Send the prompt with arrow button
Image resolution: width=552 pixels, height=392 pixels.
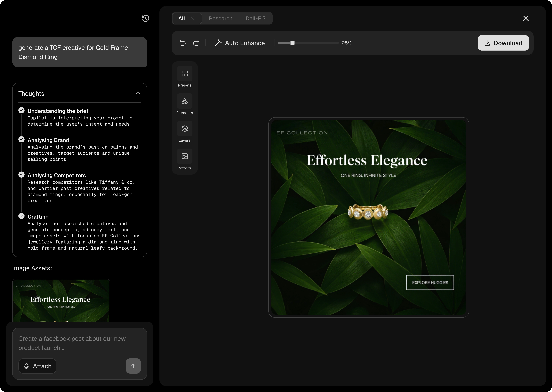tap(133, 366)
